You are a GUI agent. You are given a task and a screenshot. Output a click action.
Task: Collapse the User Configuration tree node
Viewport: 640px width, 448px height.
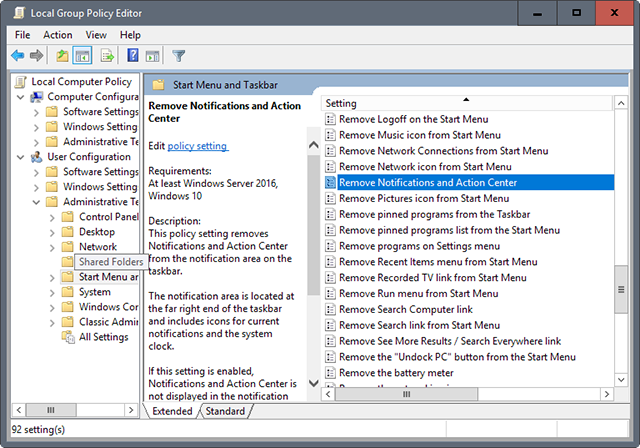pos(22,157)
